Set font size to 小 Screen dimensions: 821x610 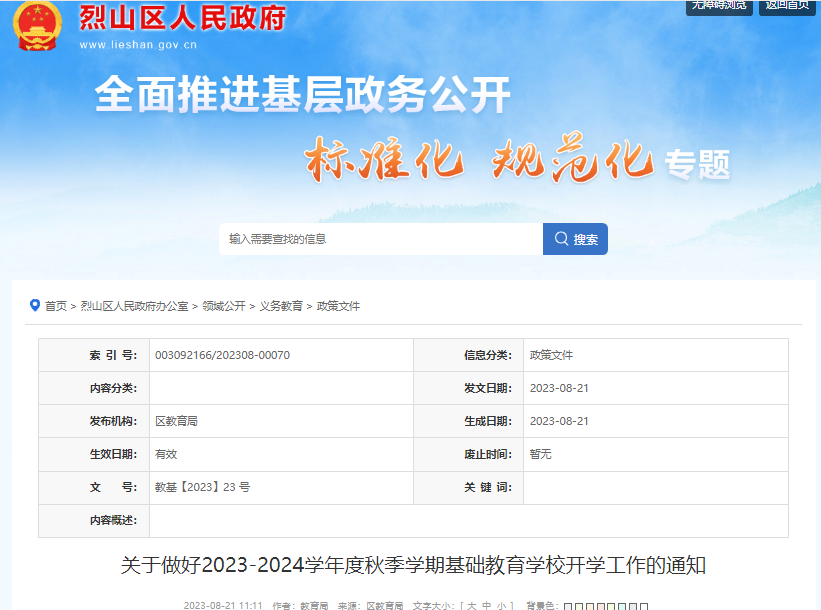coord(502,606)
